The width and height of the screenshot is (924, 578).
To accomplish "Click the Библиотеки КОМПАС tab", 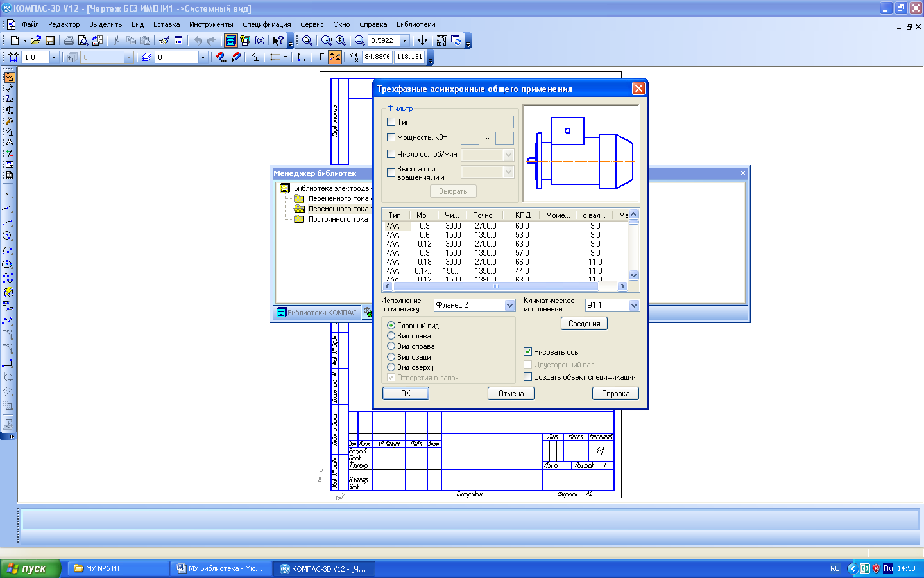I will pyautogui.click(x=317, y=313).
